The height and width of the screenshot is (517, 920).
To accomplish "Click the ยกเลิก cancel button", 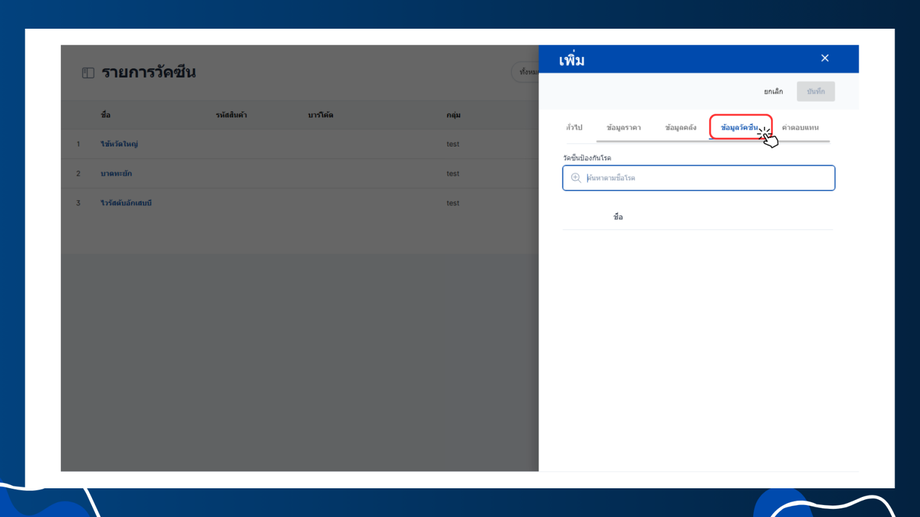I will [773, 92].
